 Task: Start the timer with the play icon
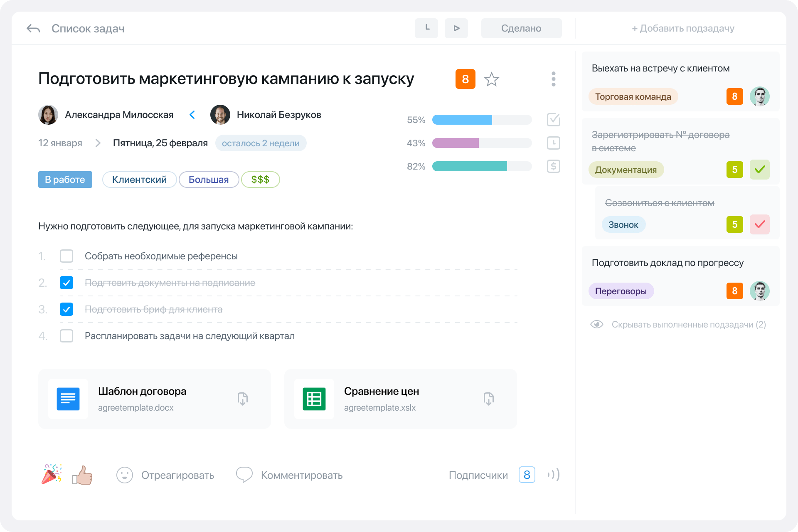456,28
